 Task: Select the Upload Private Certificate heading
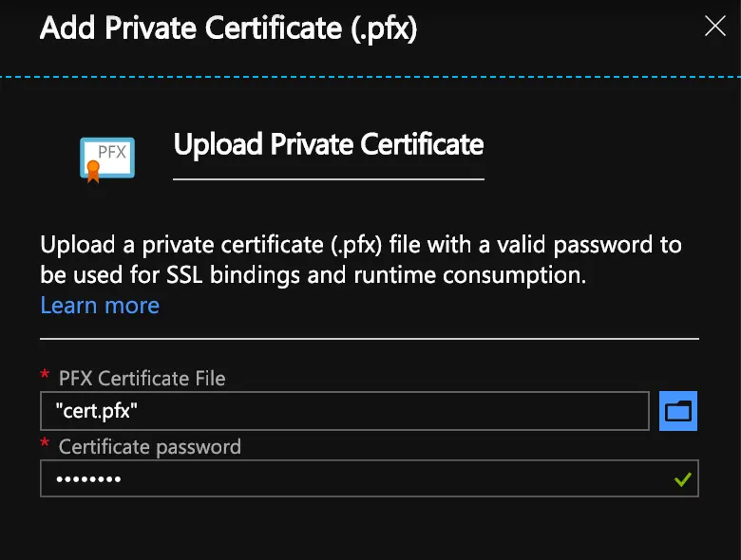(329, 144)
